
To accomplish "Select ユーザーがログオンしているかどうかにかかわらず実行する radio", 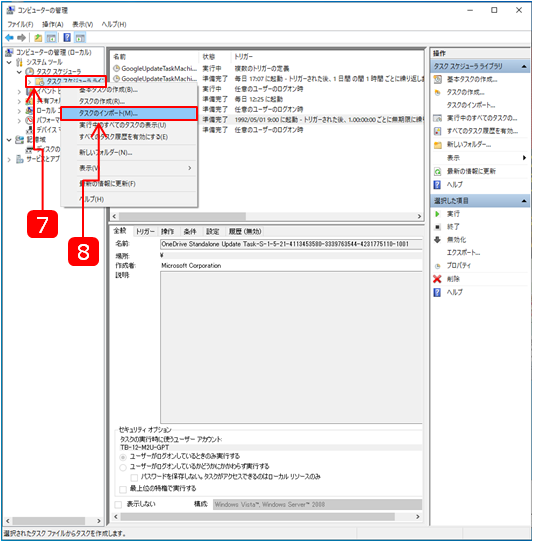I will click(x=123, y=467).
